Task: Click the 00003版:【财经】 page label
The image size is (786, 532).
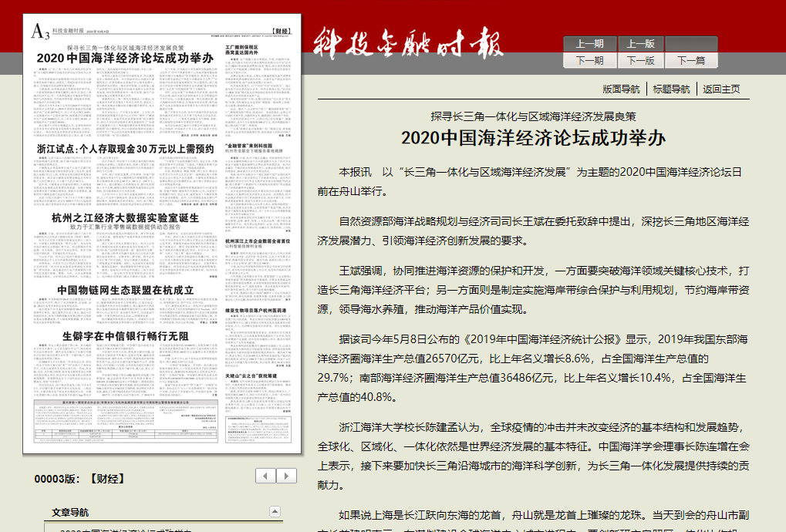Action: coord(79,479)
